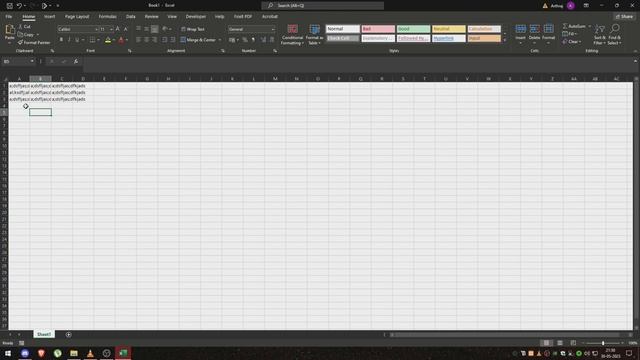
Task: Apply the Hyperlink cell style
Action: pyautogui.click(x=449, y=38)
